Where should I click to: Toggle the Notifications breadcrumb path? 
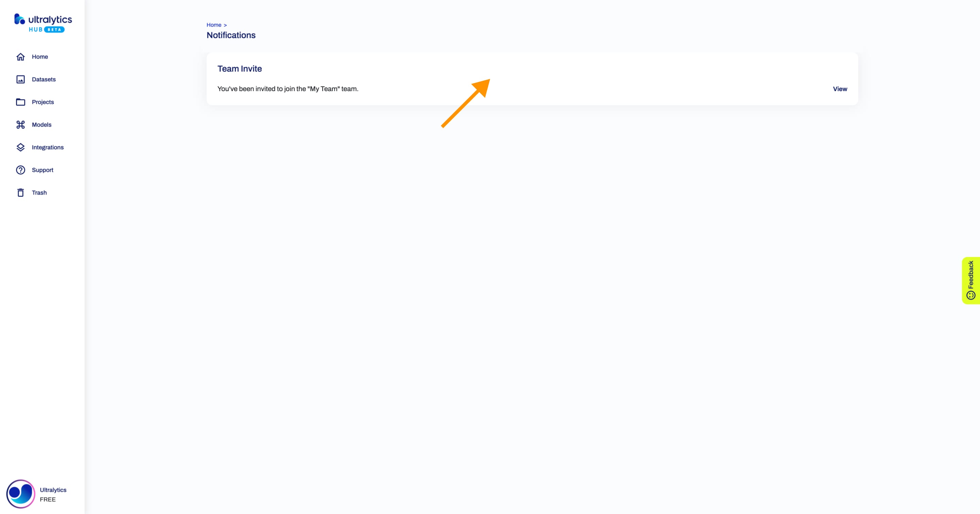click(x=231, y=35)
